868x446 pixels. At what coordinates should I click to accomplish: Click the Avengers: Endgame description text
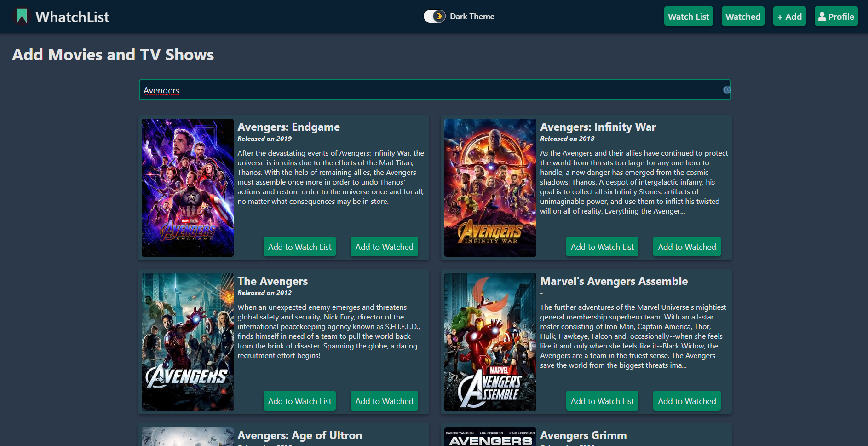[331, 177]
